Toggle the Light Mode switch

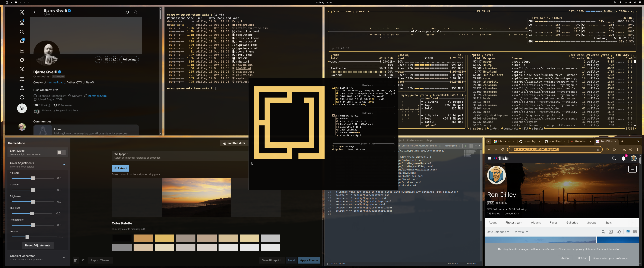pyautogui.click(x=61, y=152)
